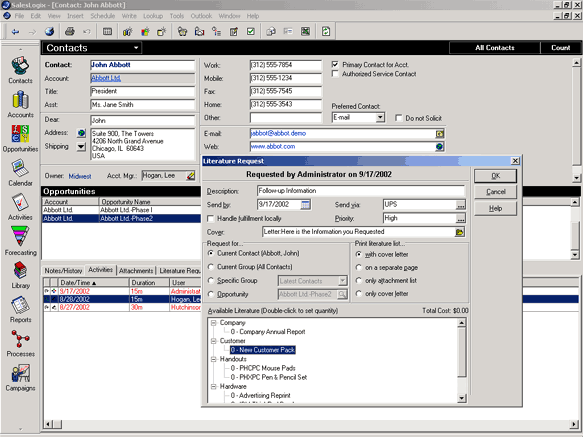The height and width of the screenshot is (437, 583).
Task: Open the Latest Contacts group dropdown
Action: (342, 281)
